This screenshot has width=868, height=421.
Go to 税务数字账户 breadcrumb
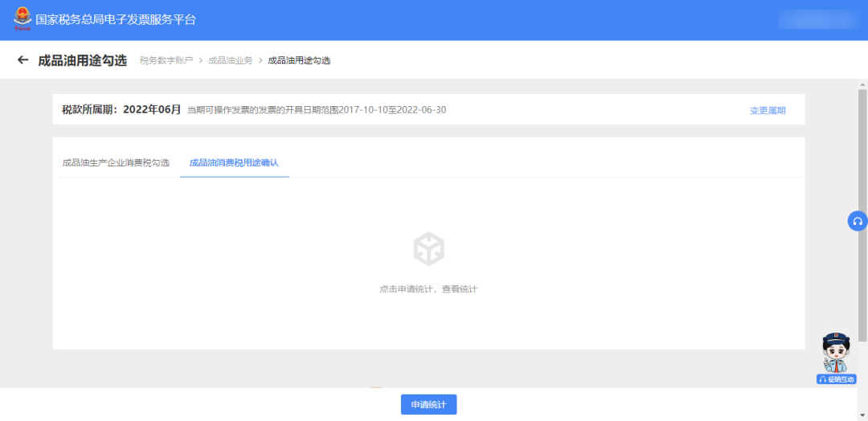tap(166, 60)
